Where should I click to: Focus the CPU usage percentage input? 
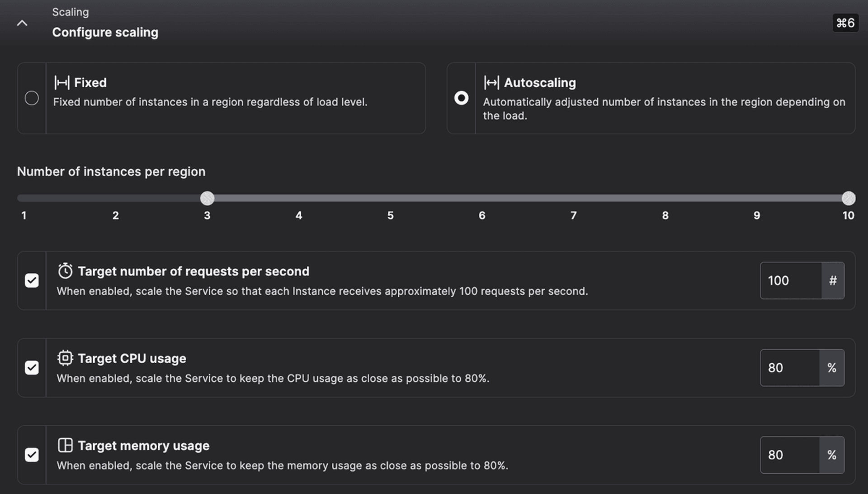789,368
